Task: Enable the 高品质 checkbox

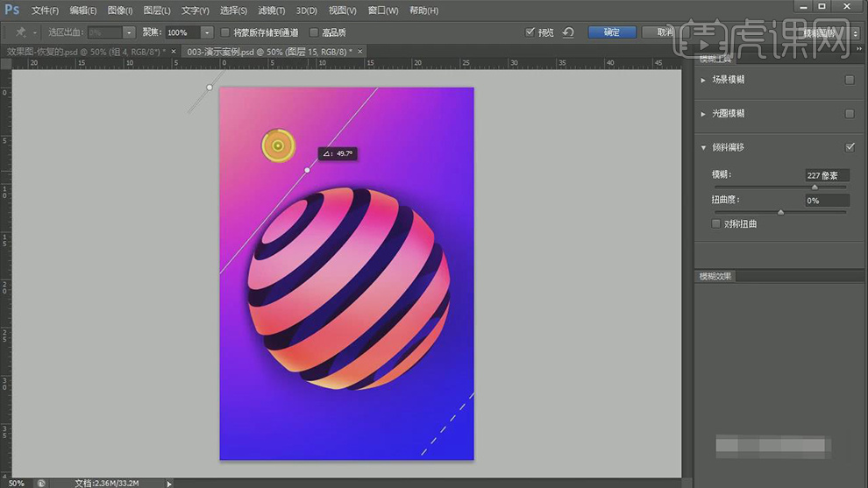Action: click(314, 32)
